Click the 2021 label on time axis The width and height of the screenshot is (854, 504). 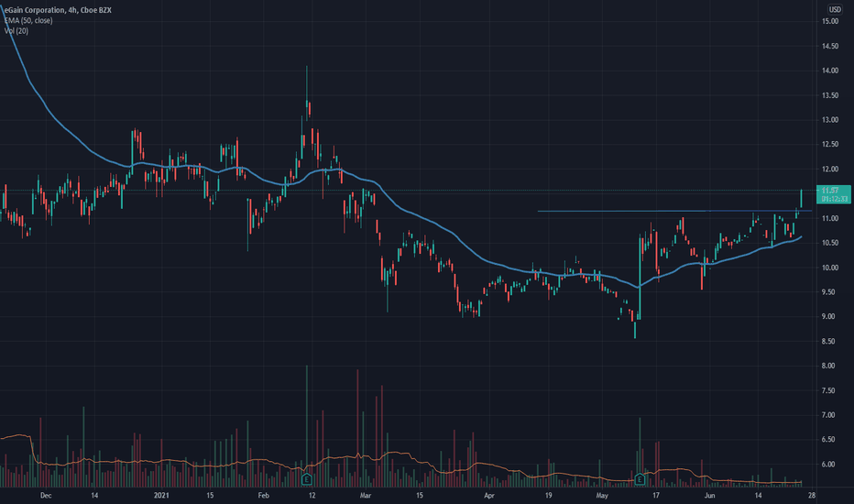click(x=161, y=495)
